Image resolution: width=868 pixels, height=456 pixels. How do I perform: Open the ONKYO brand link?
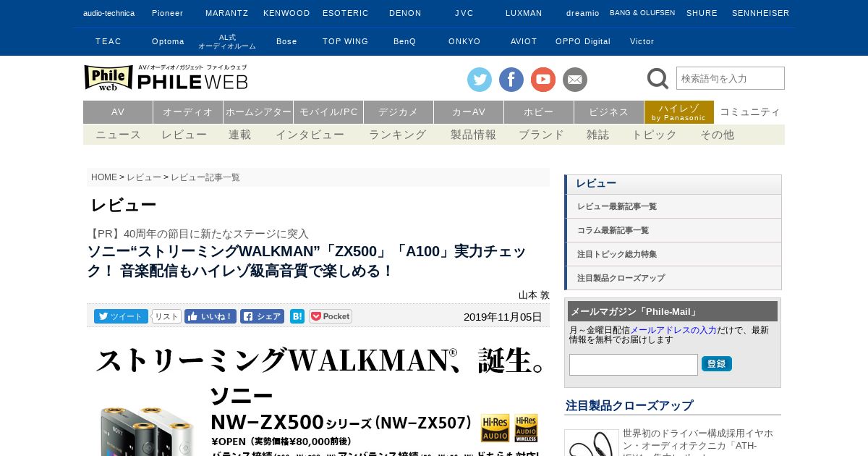click(x=464, y=41)
